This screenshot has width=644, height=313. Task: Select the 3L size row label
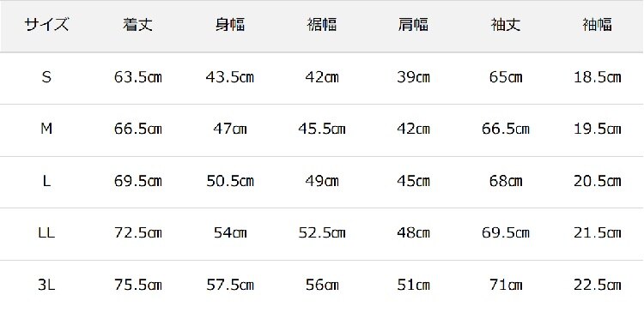coord(46,285)
